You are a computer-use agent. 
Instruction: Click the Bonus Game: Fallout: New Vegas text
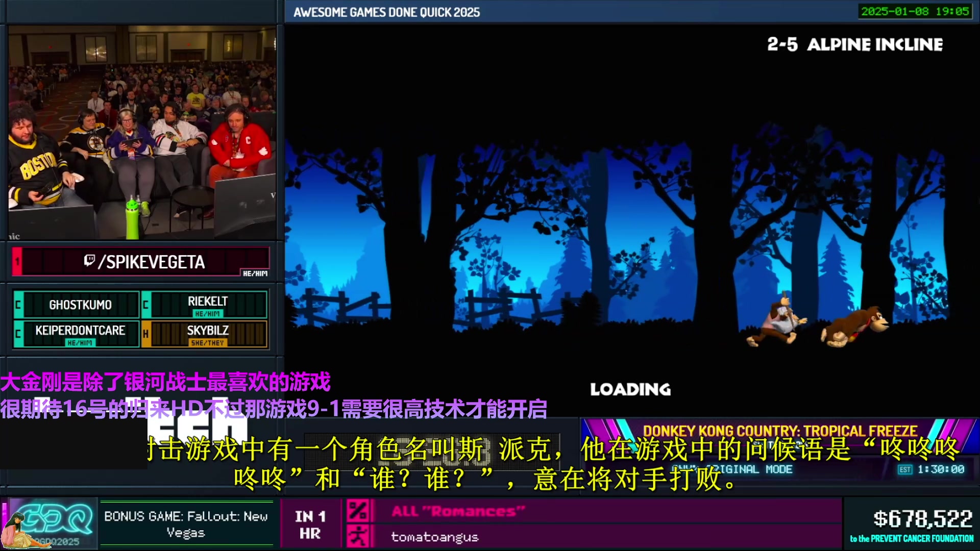[186, 524]
